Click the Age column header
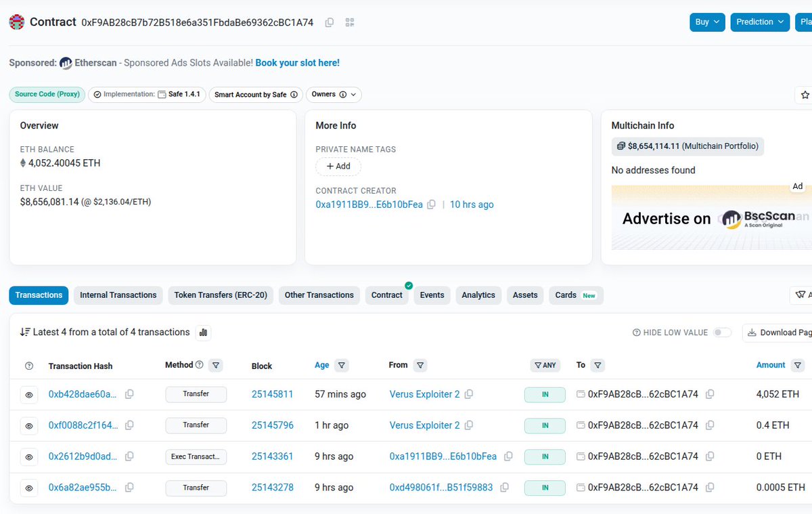The width and height of the screenshot is (812, 514). [x=322, y=365]
